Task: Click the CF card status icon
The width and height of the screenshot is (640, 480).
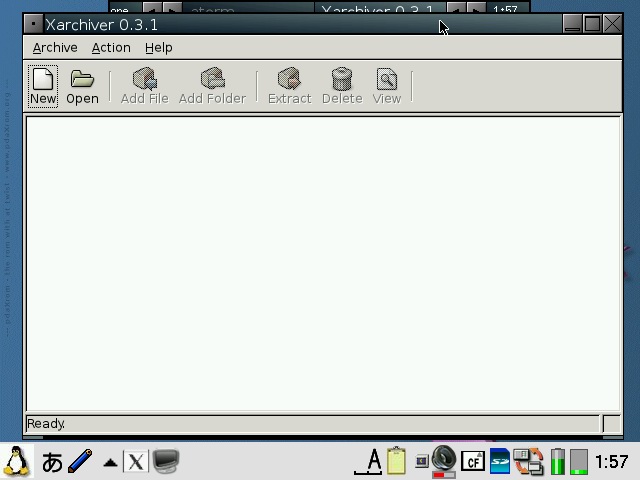Action: (472, 462)
